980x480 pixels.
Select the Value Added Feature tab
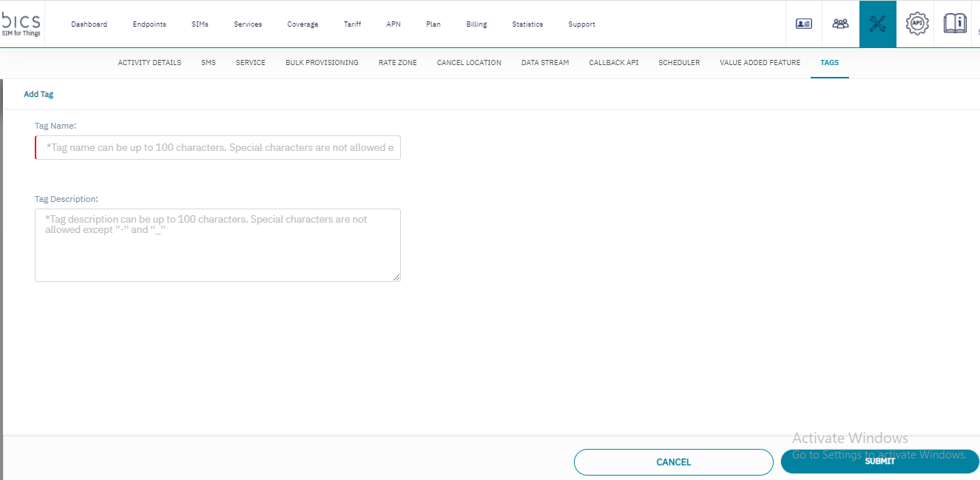pos(760,63)
